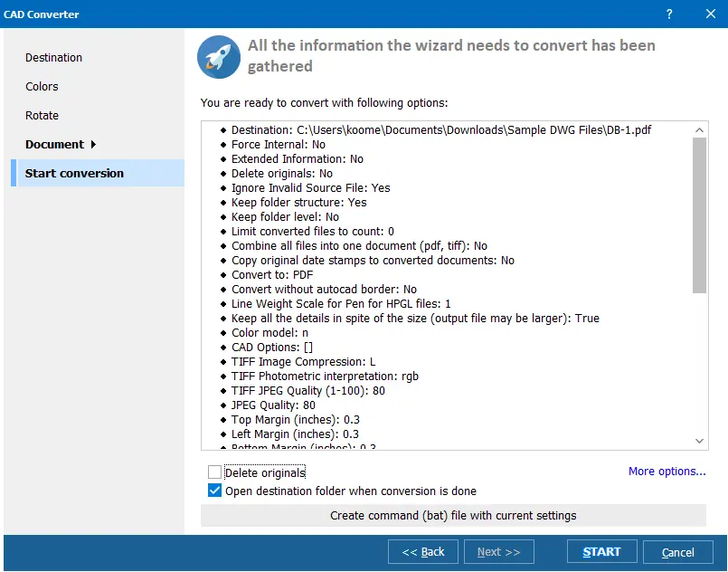Click the rocket wizard icon
This screenshot has height=572, width=728.
click(219, 57)
